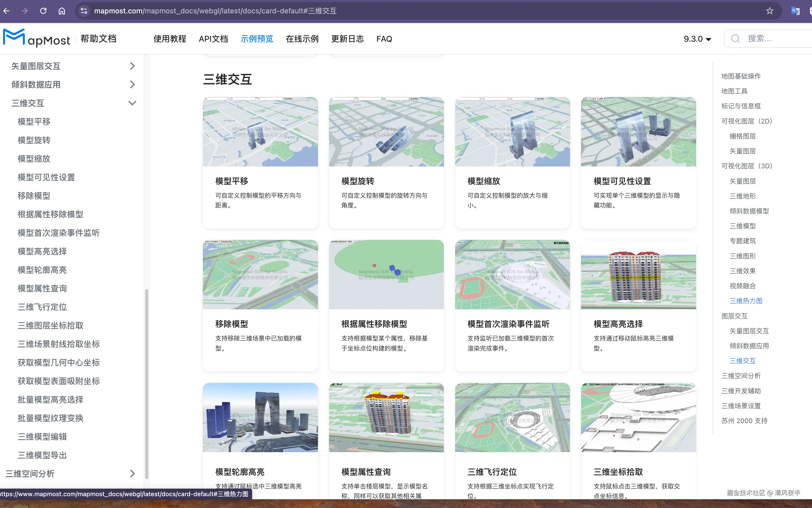Bookmark page with star icon
The image size is (812, 508).
769,11
